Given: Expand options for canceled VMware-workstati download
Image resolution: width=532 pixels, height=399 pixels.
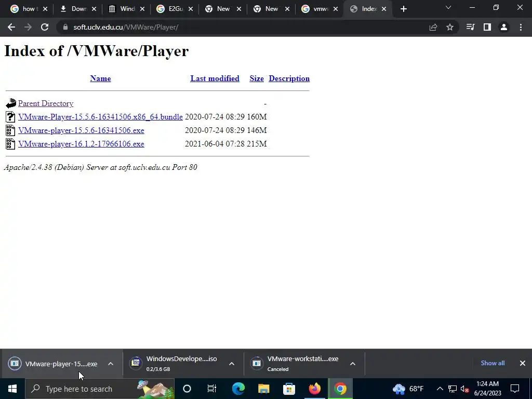Looking at the screenshot, I should (353, 364).
